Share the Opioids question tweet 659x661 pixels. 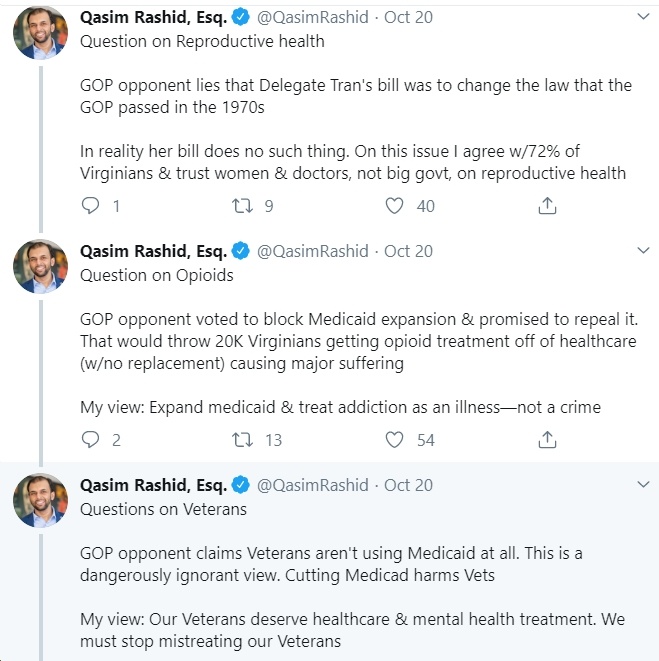(x=547, y=440)
